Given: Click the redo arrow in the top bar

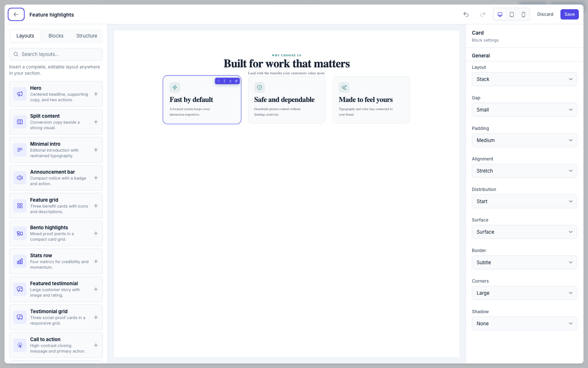Looking at the screenshot, I should [x=483, y=14].
